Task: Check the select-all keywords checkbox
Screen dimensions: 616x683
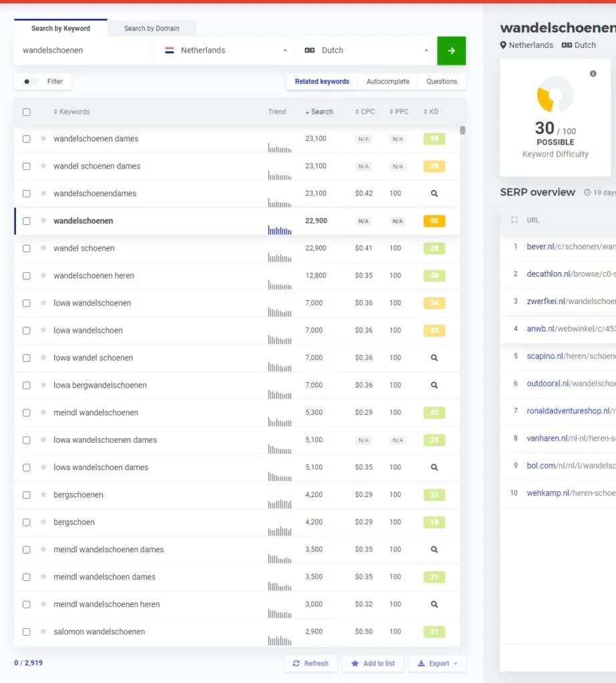Action: pyautogui.click(x=27, y=112)
